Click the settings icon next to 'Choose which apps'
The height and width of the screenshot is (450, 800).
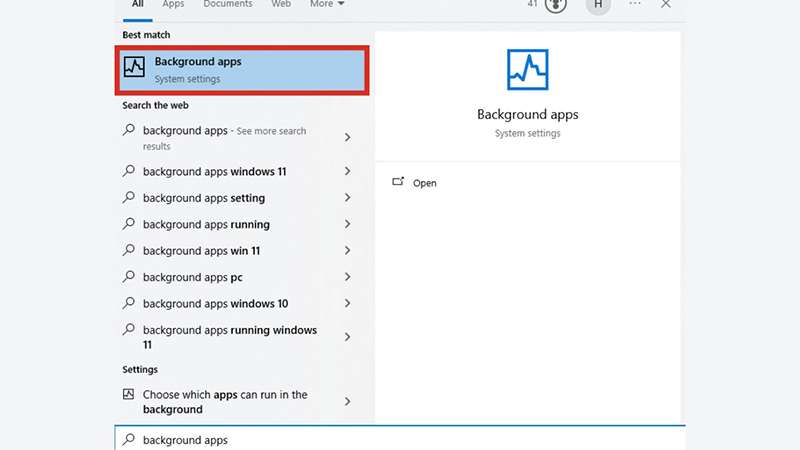(128, 395)
